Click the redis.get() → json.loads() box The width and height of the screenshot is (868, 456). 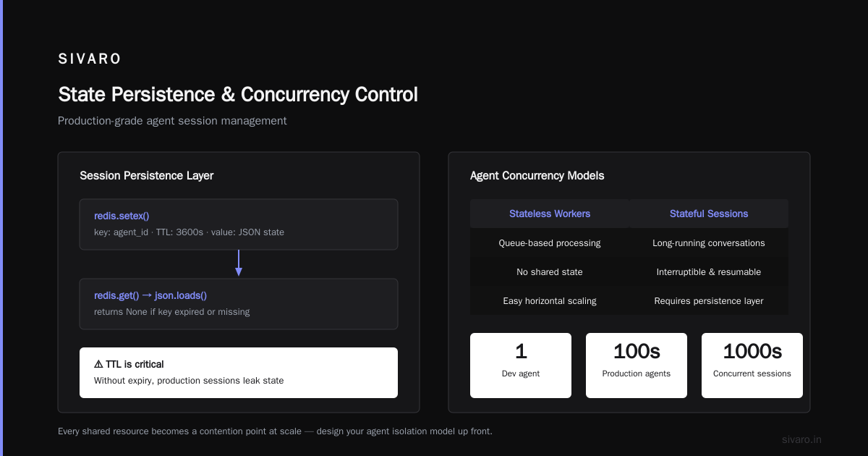click(239, 304)
